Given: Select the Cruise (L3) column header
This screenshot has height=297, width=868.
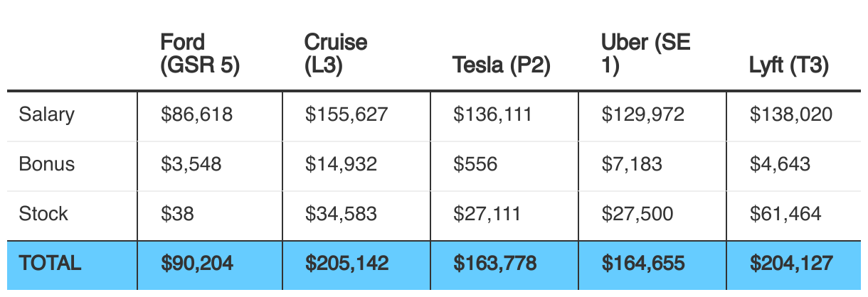Looking at the screenshot, I should pyautogui.click(x=336, y=54).
